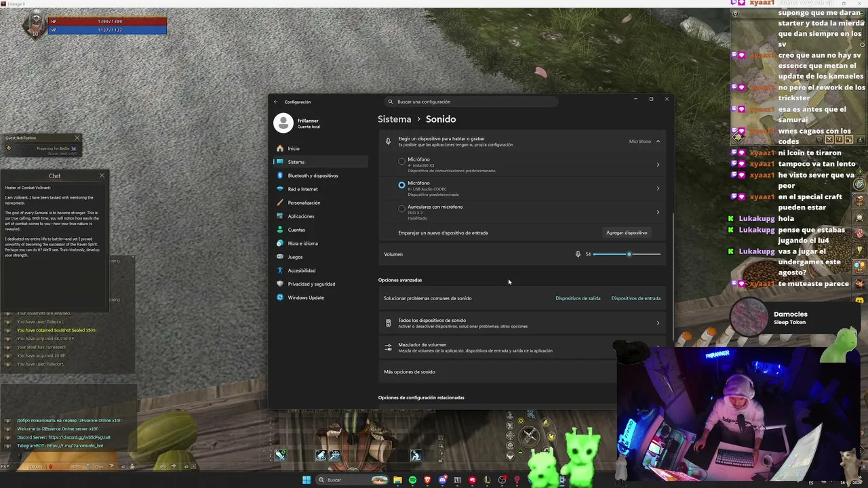Image resolution: width=868 pixels, height=488 pixels.
Task: Open the Windows Start menu
Action: pyautogui.click(x=307, y=480)
